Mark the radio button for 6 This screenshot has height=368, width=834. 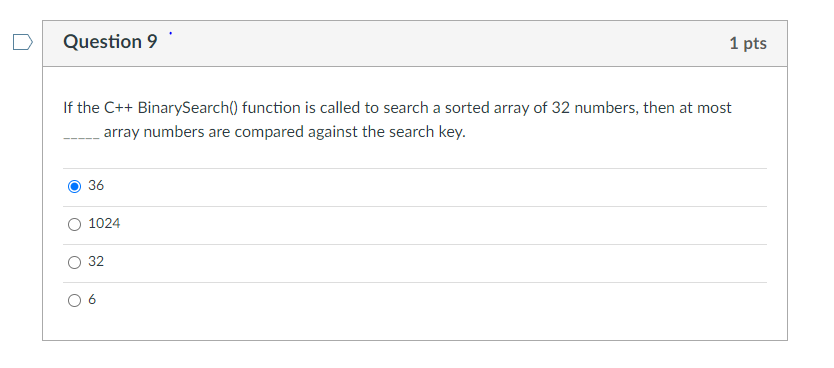coord(74,301)
